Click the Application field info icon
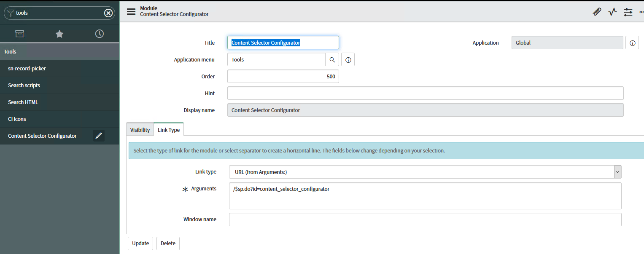The height and width of the screenshot is (254, 644). pos(632,42)
